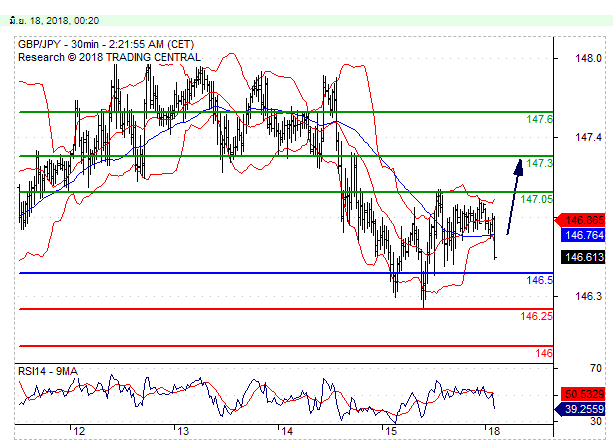This screenshot has width=613, height=445.
Task: Click the 'RSI14 - 9MA' indicator label
Action: click(x=48, y=371)
